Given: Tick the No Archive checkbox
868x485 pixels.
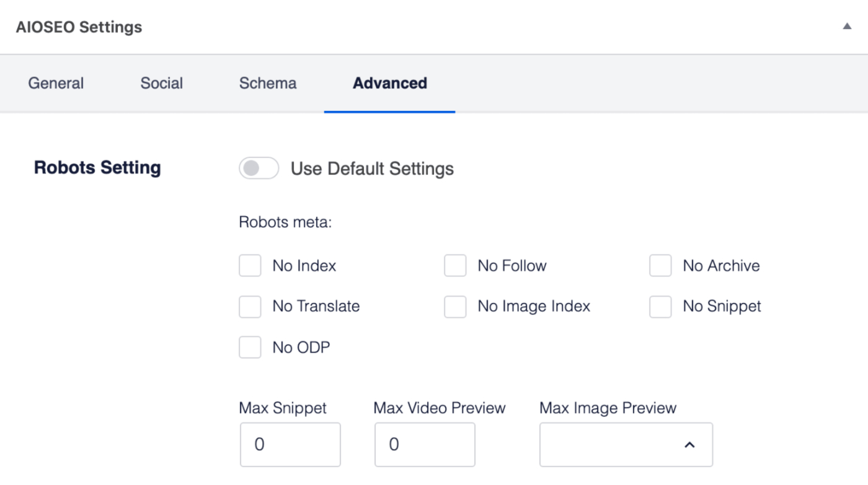Looking at the screenshot, I should tap(660, 266).
